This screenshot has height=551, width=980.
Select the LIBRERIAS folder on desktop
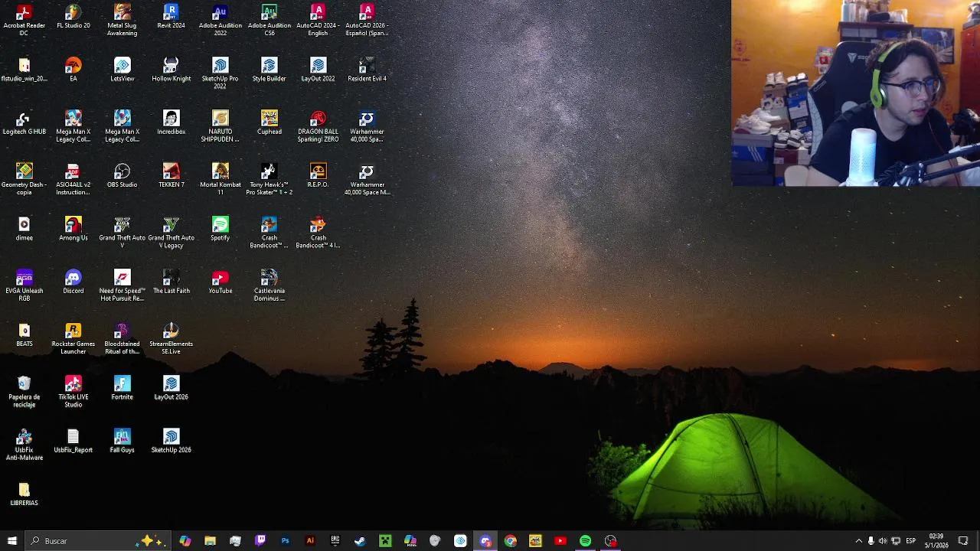coord(24,494)
